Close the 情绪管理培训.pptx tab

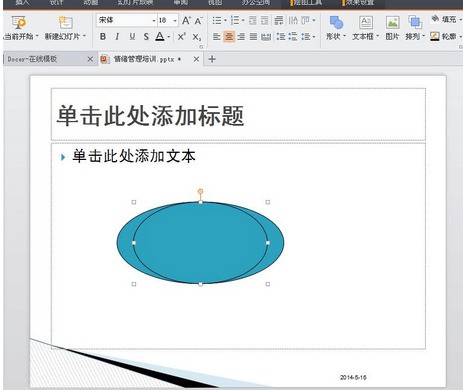[x=196, y=59]
